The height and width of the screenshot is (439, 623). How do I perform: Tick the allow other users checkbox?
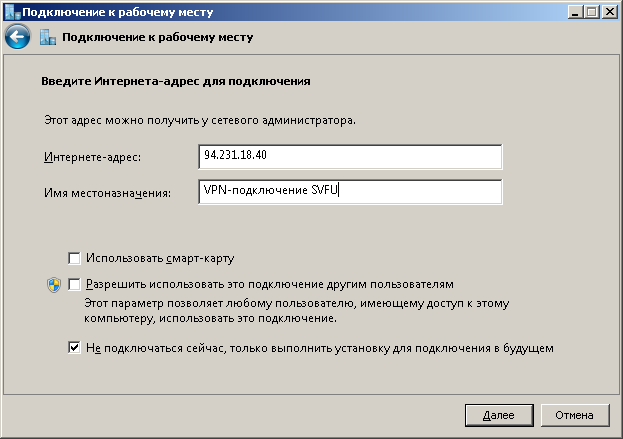point(74,284)
